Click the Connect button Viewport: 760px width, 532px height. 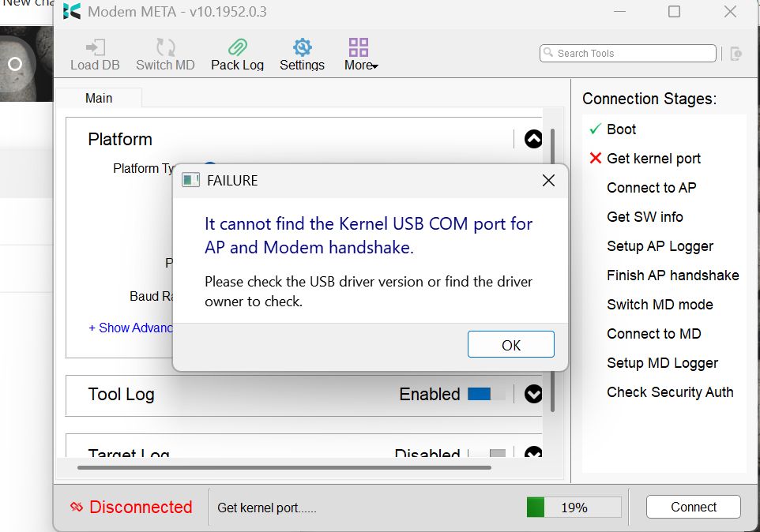coord(693,507)
